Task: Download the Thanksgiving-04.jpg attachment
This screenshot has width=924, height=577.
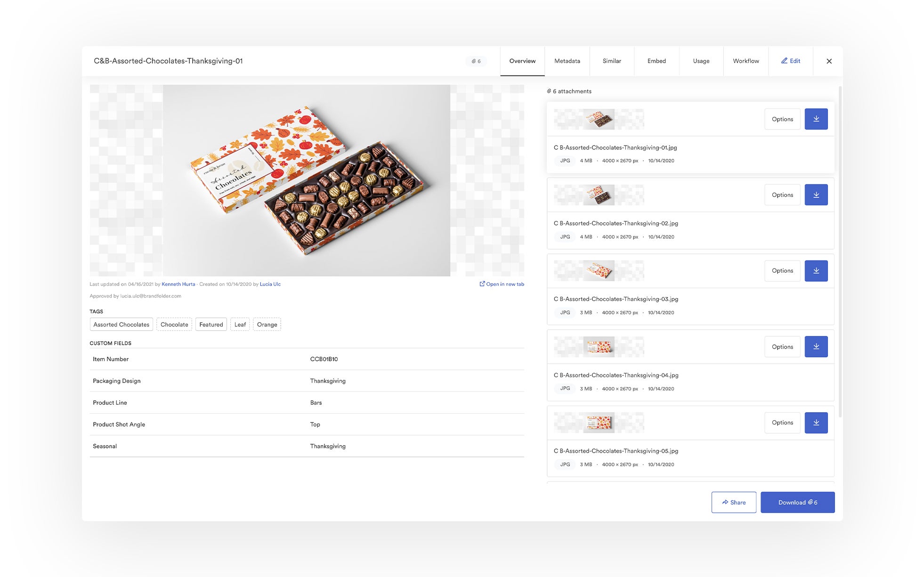Action: pyautogui.click(x=816, y=347)
